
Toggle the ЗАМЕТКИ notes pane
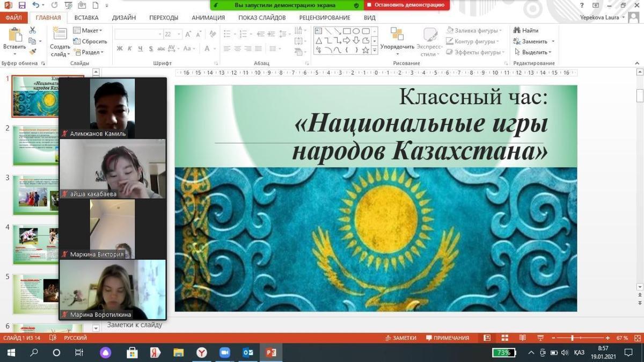coord(400,338)
